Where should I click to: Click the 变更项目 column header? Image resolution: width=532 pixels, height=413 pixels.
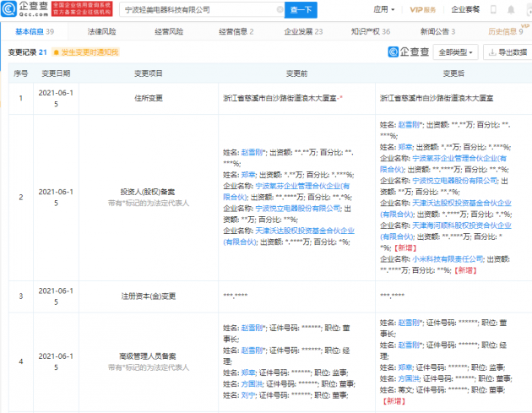[149, 73]
